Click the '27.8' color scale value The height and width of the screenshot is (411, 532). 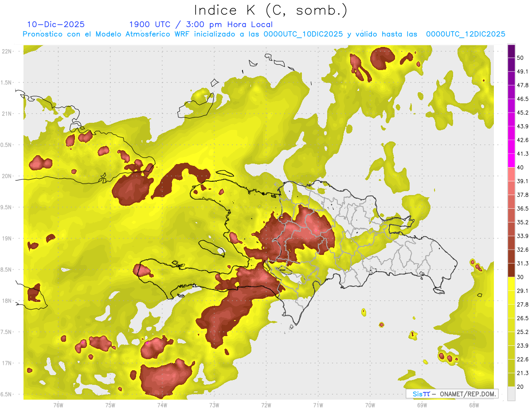pos(523,304)
